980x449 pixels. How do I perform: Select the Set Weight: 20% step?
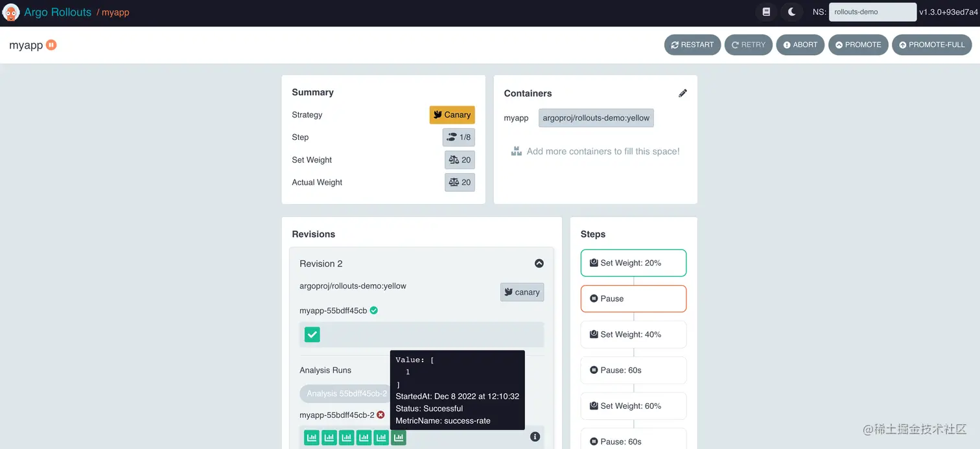pyautogui.click(x=633, y=263)
